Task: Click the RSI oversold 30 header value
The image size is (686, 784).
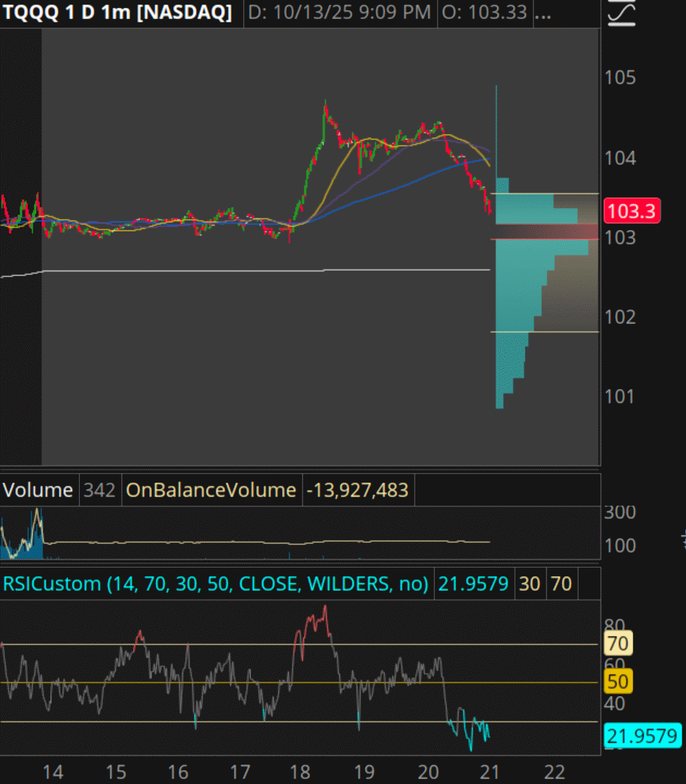Action: click(529, 584)
